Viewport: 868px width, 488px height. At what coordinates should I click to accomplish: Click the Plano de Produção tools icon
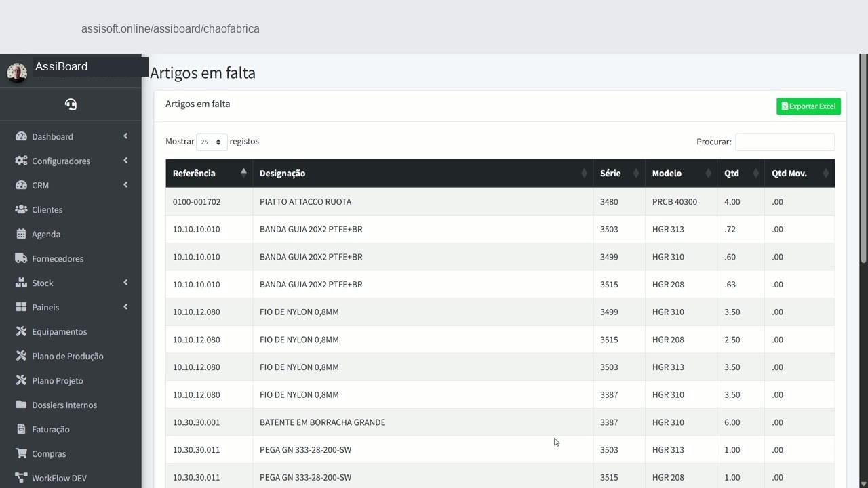[x=21, y=356]
